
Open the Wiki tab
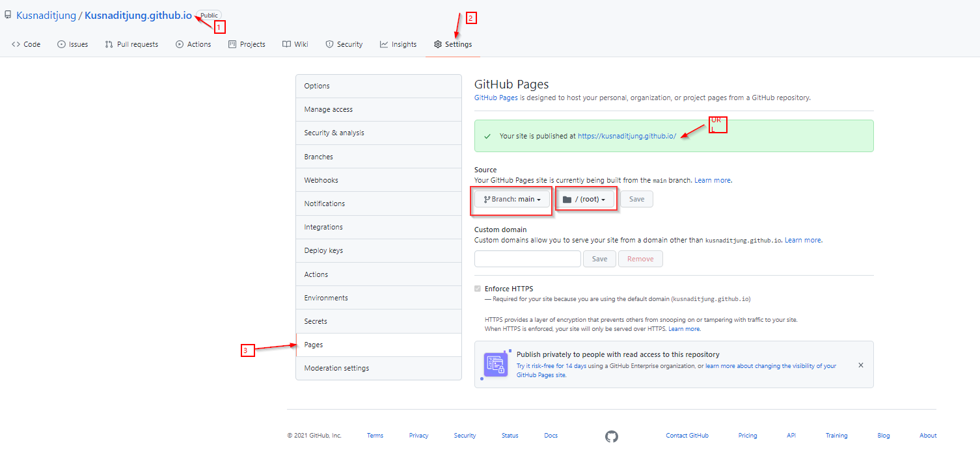[295, 44]
